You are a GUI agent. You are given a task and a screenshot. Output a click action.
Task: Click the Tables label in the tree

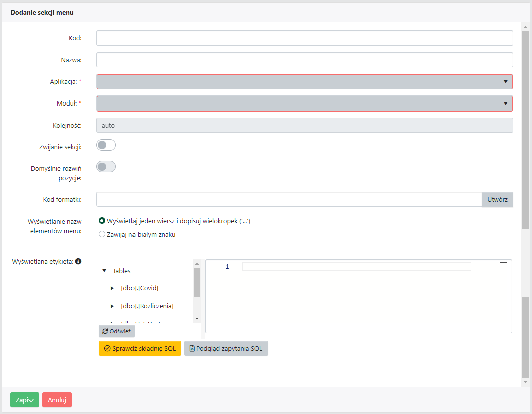tap(122, 271)
